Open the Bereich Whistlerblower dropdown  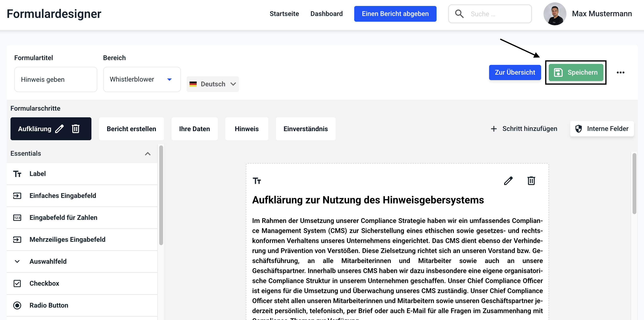pyautogui.click(x=142, y=79)
